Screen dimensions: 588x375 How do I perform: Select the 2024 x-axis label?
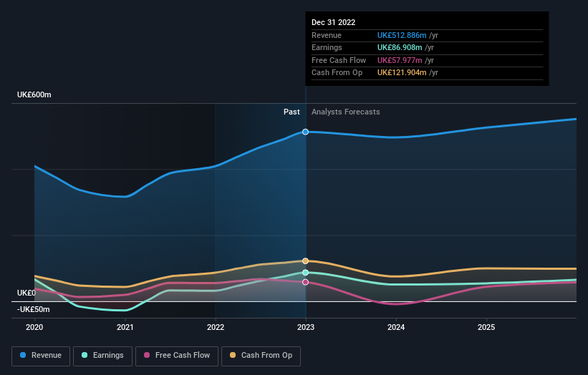pyautogui.click(x=396, y=327)
